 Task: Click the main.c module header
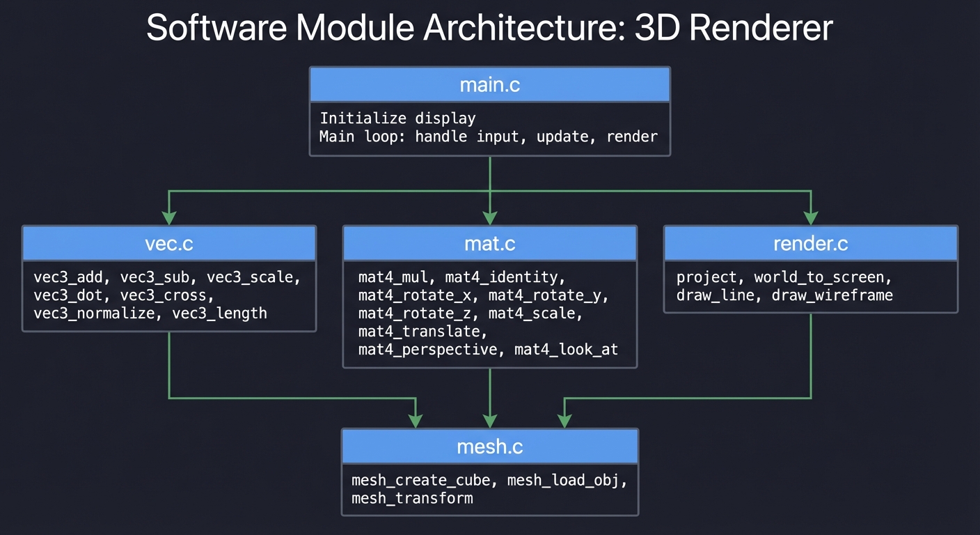tap(489, 84)
